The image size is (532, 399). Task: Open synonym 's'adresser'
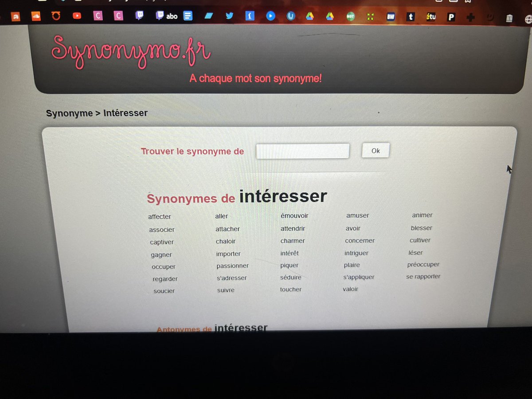coord(232,278)
